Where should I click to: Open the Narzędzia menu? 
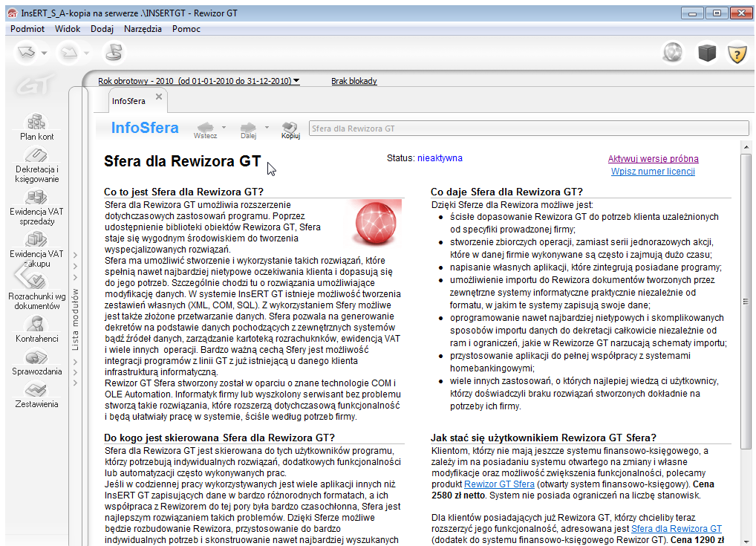[143, 29]
